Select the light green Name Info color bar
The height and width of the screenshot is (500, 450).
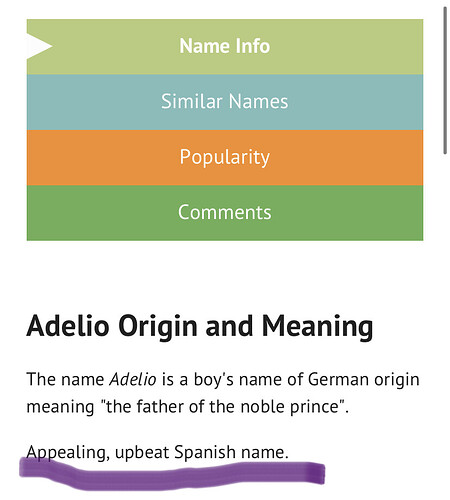pos(225,47)
